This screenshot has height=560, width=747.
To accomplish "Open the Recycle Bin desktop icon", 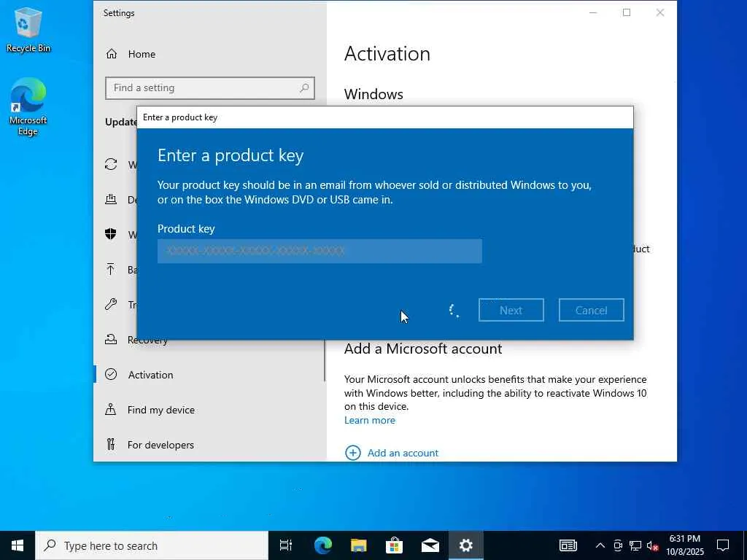I will point(28,30).
